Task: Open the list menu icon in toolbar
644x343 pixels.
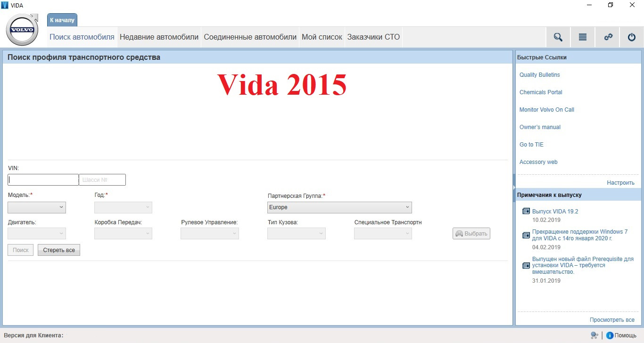Action: click(x=583, y=37)
